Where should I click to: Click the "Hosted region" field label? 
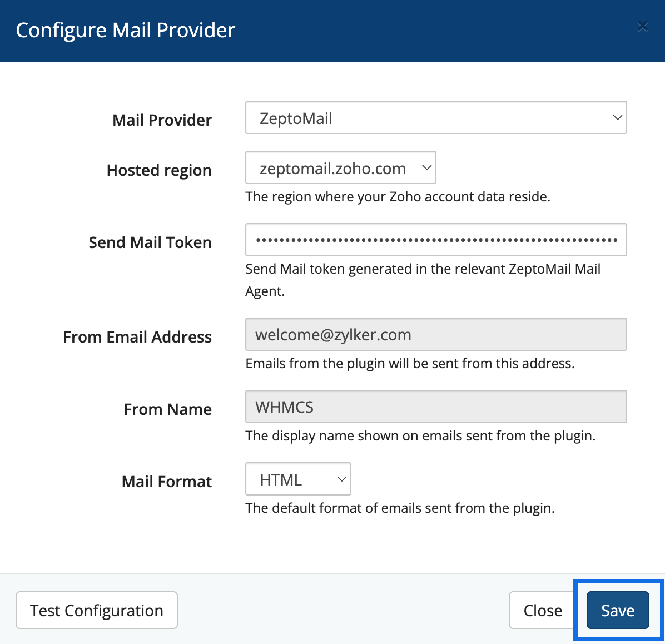click(x=159, y=170)
